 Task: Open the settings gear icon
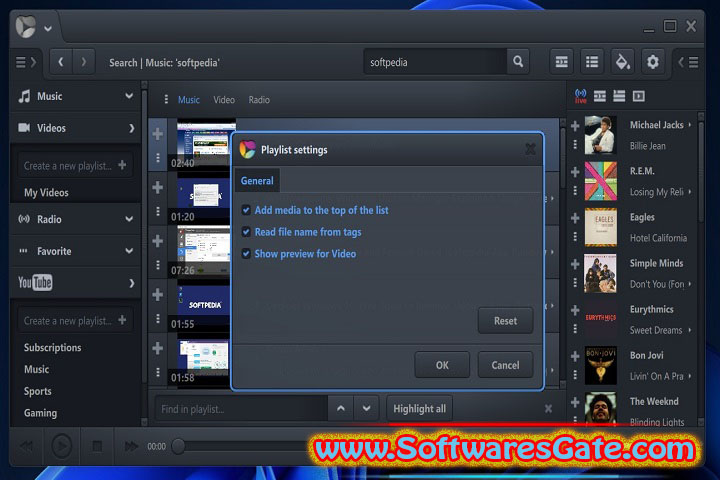click(x=652, y=62)
